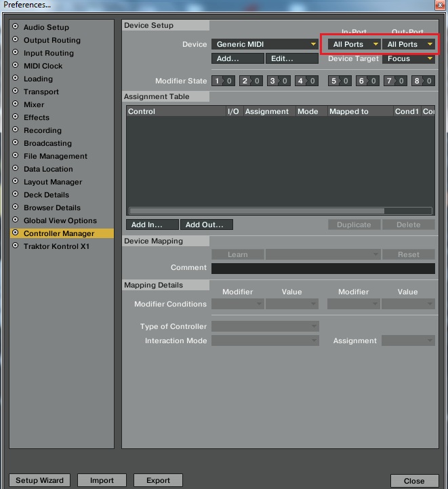Click the Cond1 column header
This screenshot has width=448, height=489.
click(x=407, y=111)
